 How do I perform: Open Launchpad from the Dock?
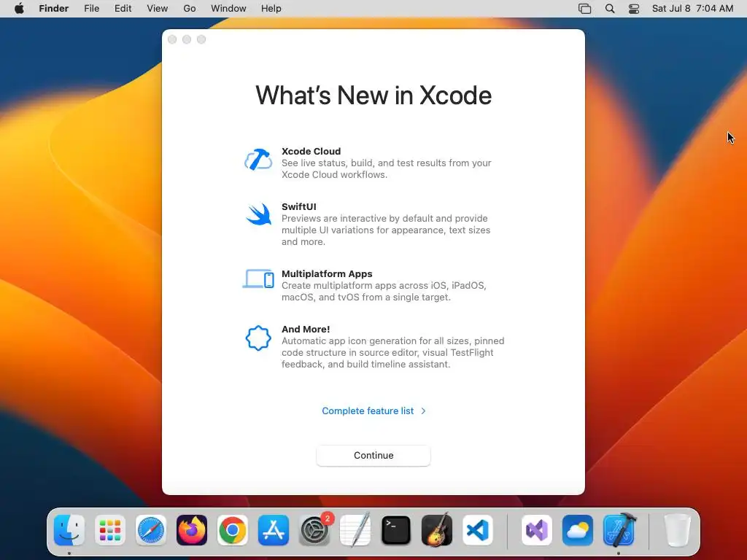pos(110,530)
